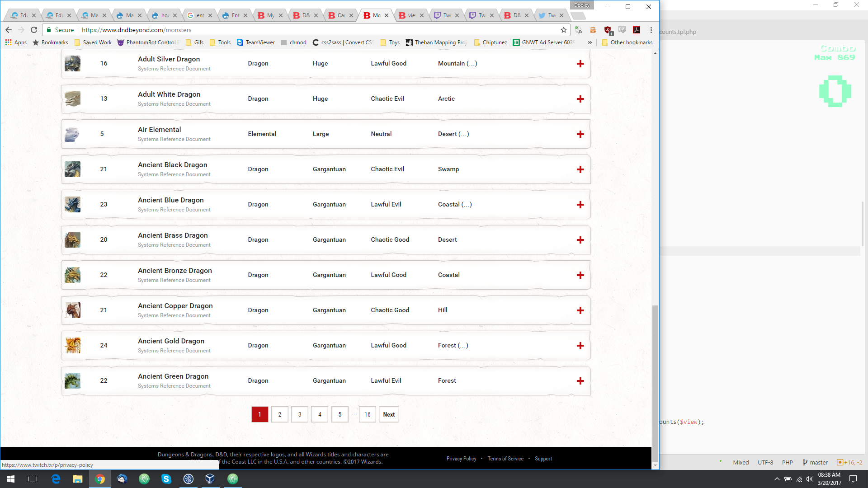Image resolution: width=868 pixels, height=488 pixels.
Task: Open the Adult White Dragon thumbnail
Action: 72,99
